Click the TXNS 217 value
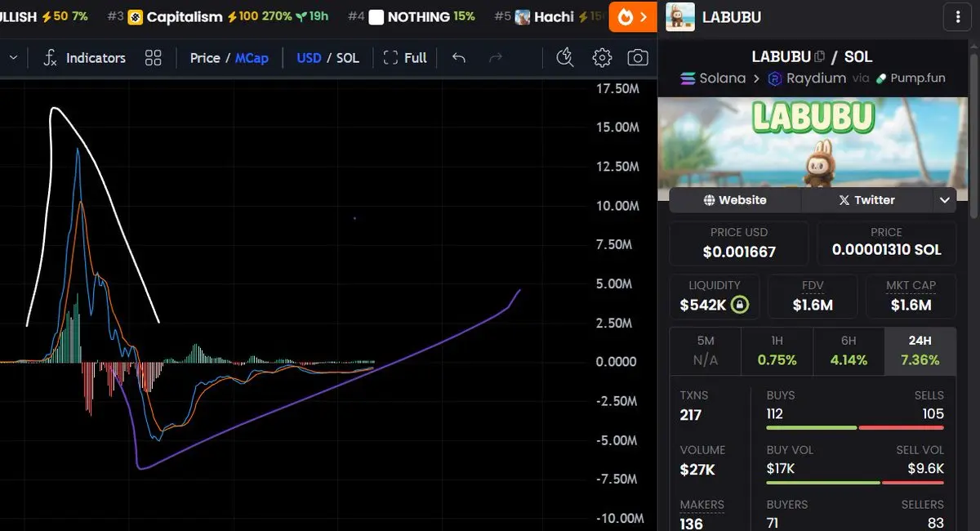Image resolution: width=980 pixels, height=531 pixels. click(x=691, y=415)
